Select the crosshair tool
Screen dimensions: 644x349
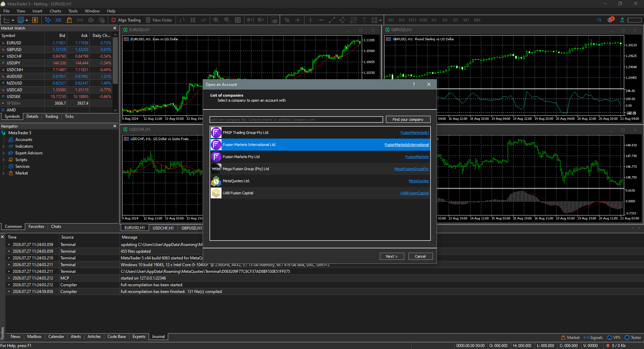(298, 20)
